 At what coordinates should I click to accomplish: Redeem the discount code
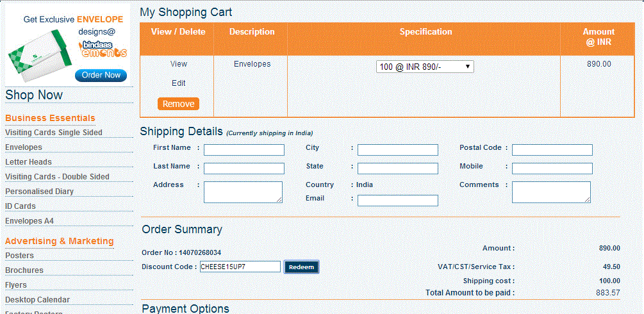(x=301, y=267)
